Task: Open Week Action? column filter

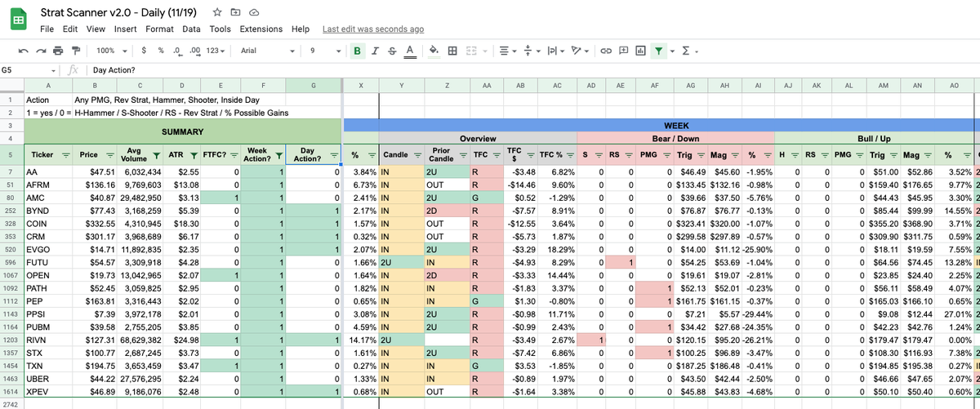Action: 278,155
